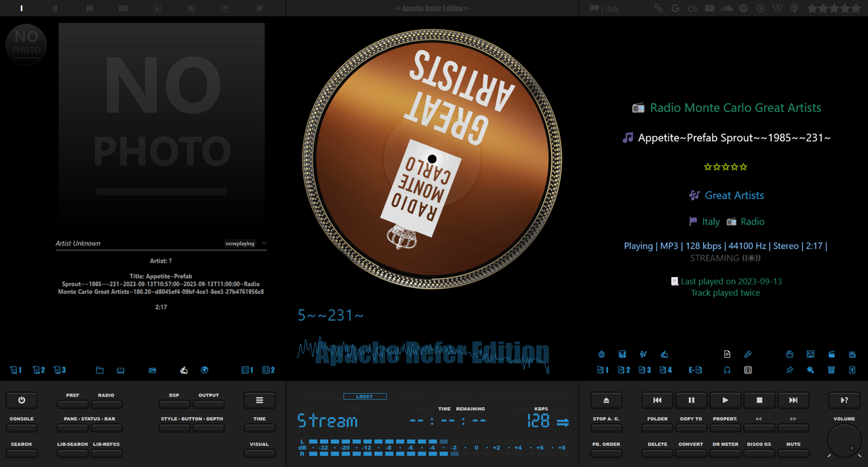Viewport: 868px width, 467px height.
Task: Switch to left panel preset 3
Action: click(x=60, y=370)
